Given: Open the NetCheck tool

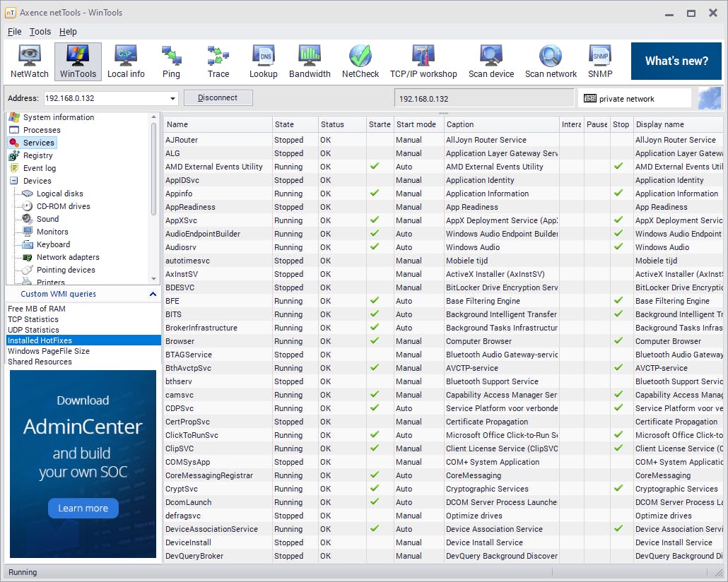Looking at the screenshot, I should click(x=360, y=61).
